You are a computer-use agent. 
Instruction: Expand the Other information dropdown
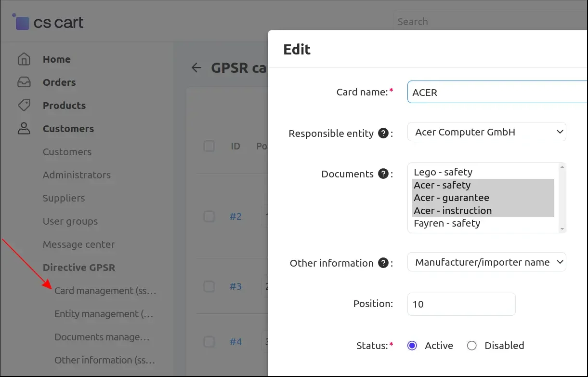[486, 262]
